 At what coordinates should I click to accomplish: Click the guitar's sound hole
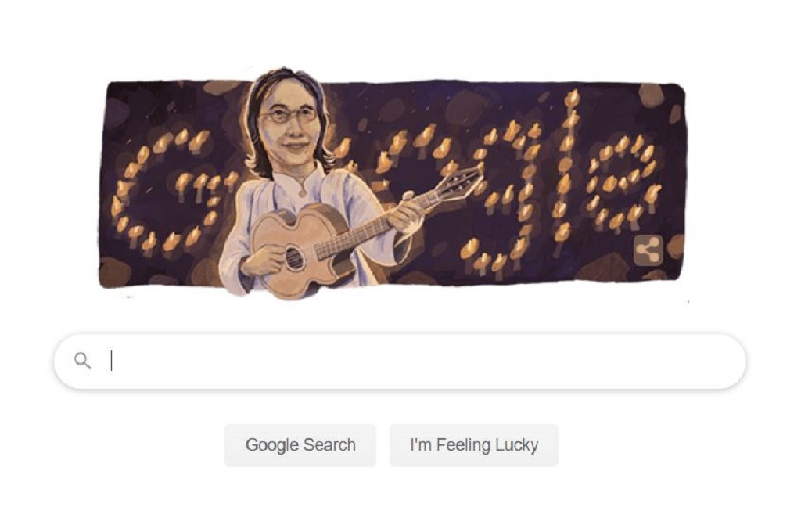point(295,257)
